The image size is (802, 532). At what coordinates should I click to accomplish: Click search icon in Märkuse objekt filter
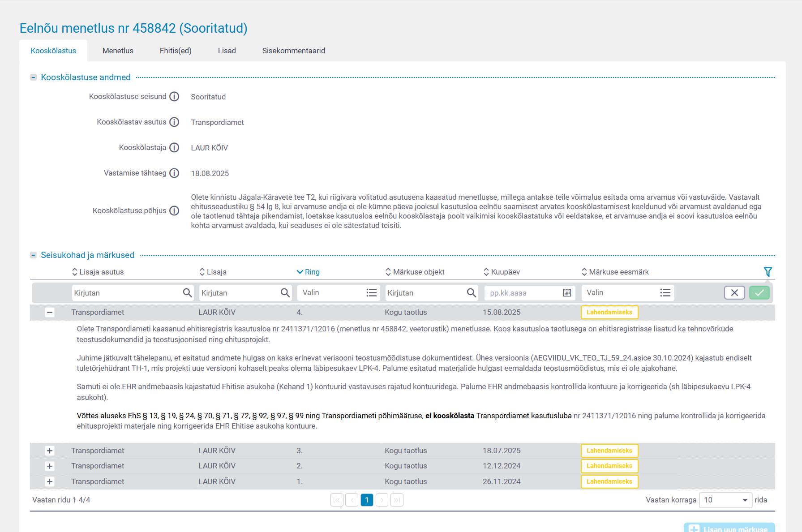coord(471,293)
